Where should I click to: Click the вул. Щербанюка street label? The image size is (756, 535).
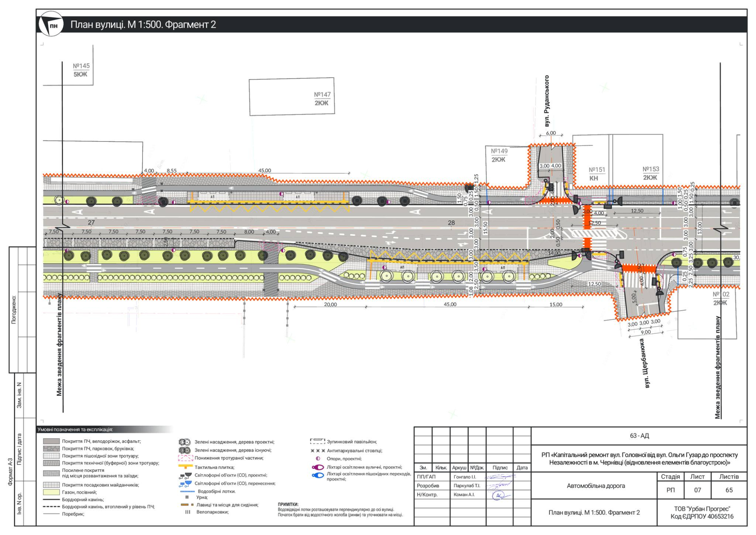(646, 363)
